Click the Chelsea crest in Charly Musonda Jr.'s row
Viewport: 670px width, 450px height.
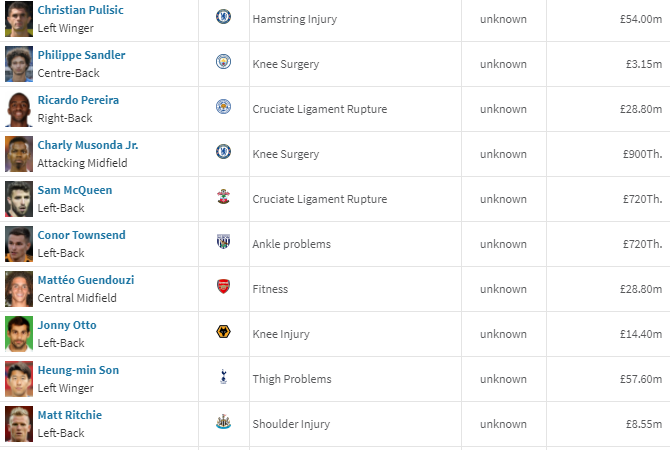223,151
